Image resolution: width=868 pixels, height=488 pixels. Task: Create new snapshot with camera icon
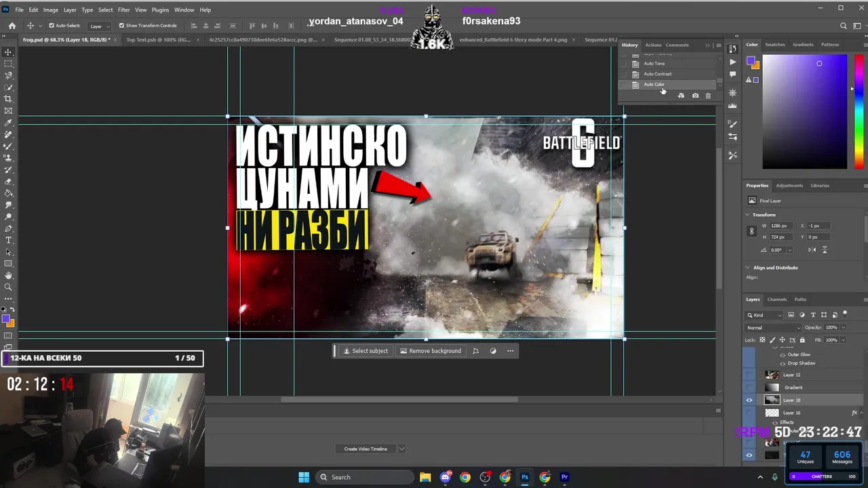click(695, 96)
